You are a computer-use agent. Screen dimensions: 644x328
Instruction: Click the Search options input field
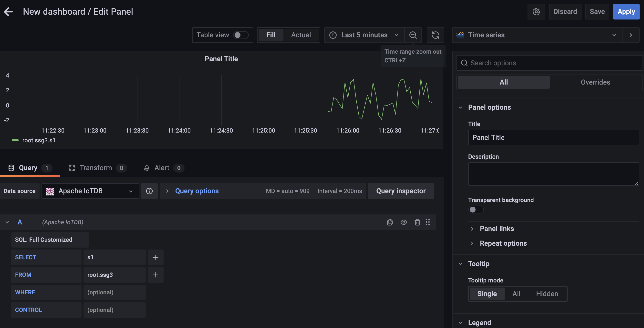point(550,63)
